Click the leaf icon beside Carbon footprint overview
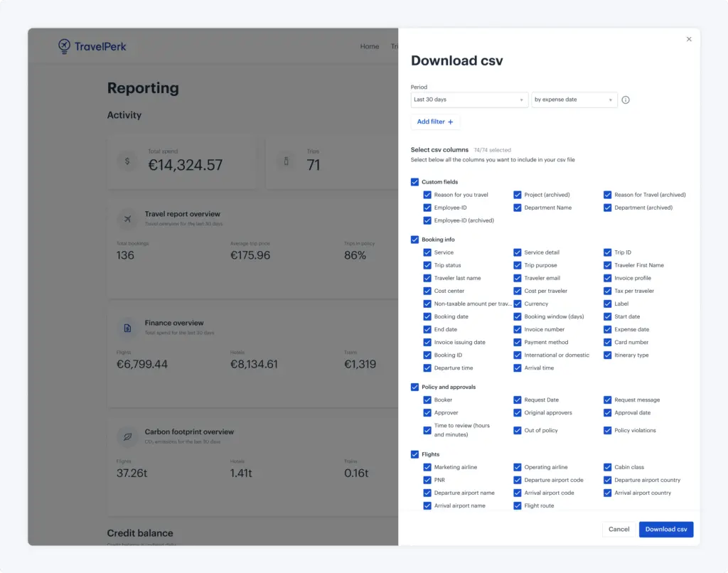This screenshot has height=573, width=728. tap(127, 437)
